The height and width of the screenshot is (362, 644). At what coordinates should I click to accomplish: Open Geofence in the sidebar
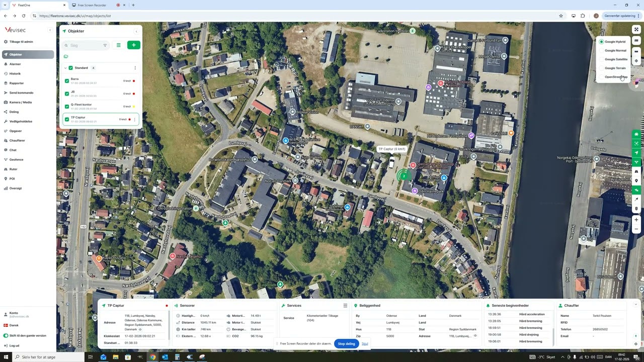(28, 159)
